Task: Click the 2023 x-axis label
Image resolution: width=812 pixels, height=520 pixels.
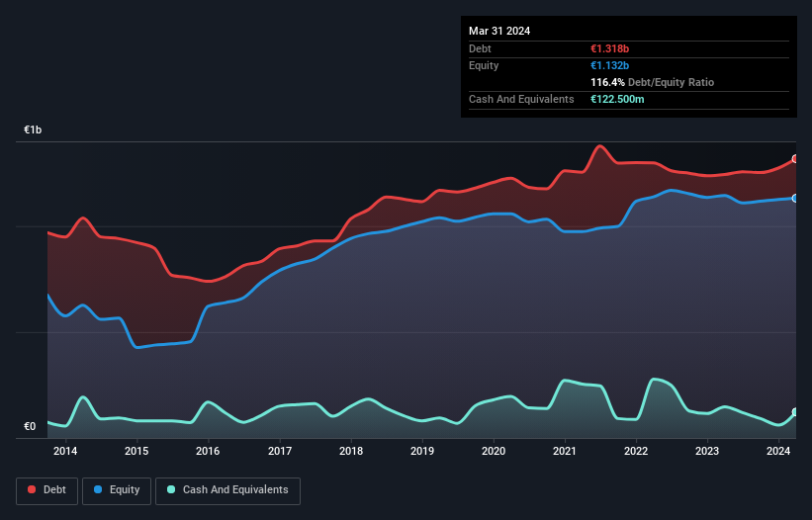Action: (707, 451)
